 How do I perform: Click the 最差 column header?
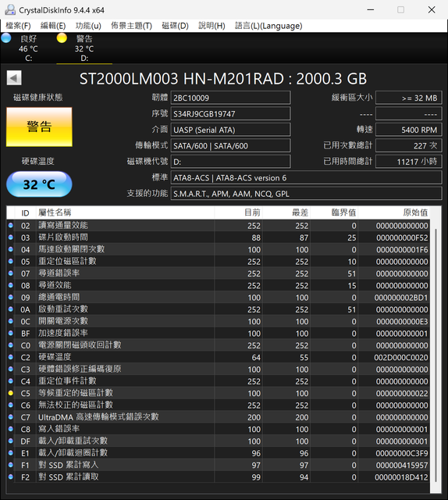coord(286,212)
